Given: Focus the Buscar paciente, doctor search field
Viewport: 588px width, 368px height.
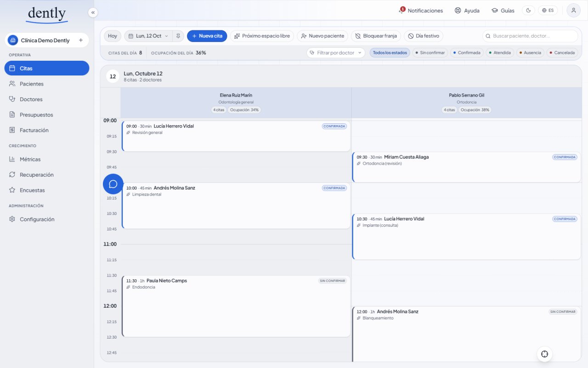Looking at the screenshot, I should pos(530,36).
